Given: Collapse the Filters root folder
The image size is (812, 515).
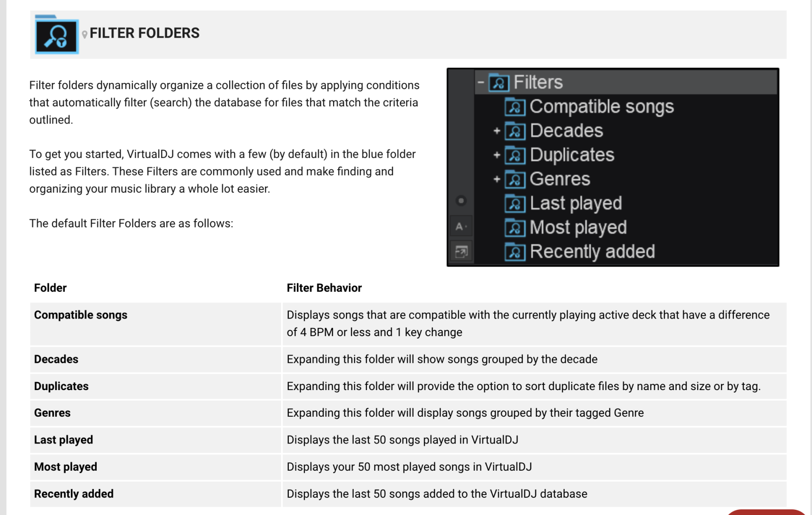Looking at the screenshot, I should pyautogui.click(x=481, y=82).
